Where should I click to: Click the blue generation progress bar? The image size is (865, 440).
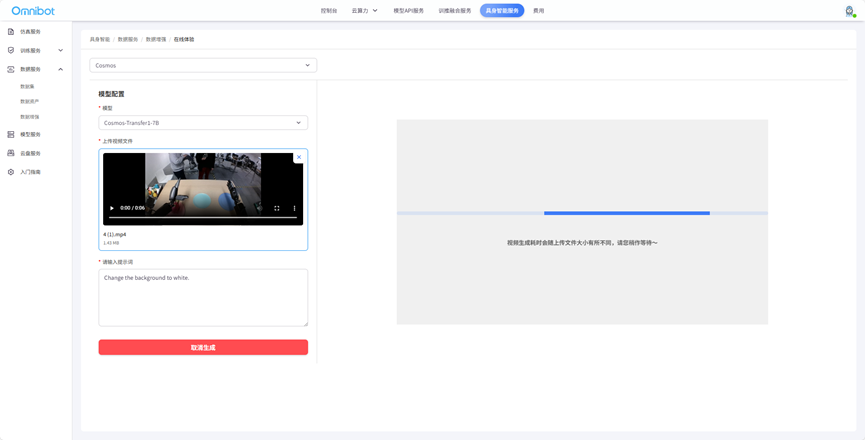[627, 213]
